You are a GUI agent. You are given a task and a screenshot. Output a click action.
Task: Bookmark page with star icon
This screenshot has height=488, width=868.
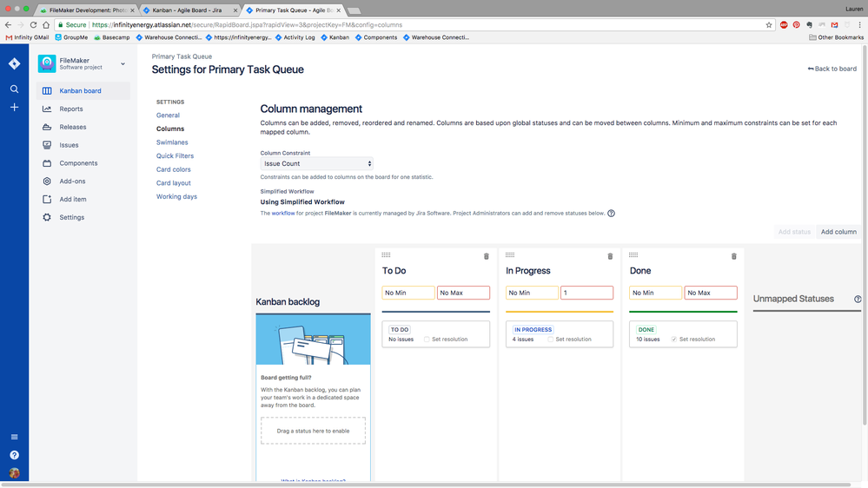(769, 25)
